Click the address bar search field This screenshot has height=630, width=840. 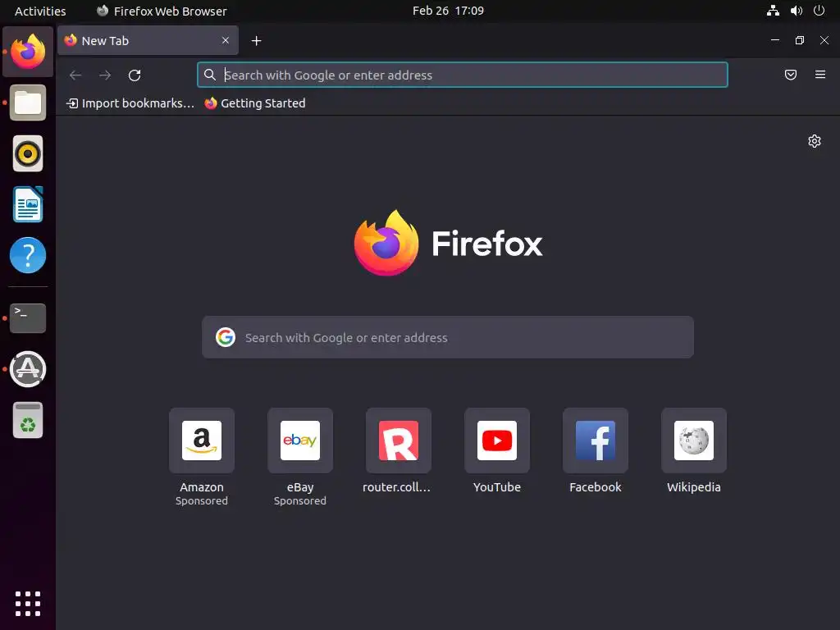pos(463,75)
